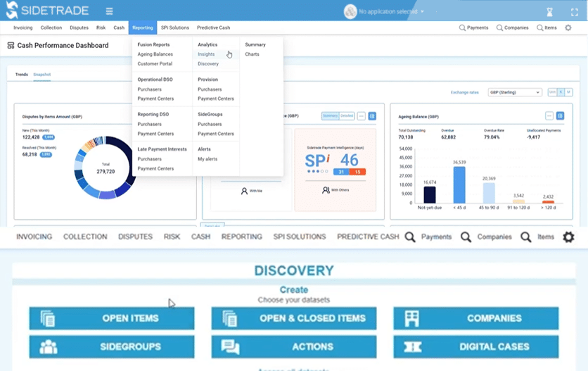Screen dimensions: 588x371
Task: Open Risk in upper navigation
Action: 101,27
